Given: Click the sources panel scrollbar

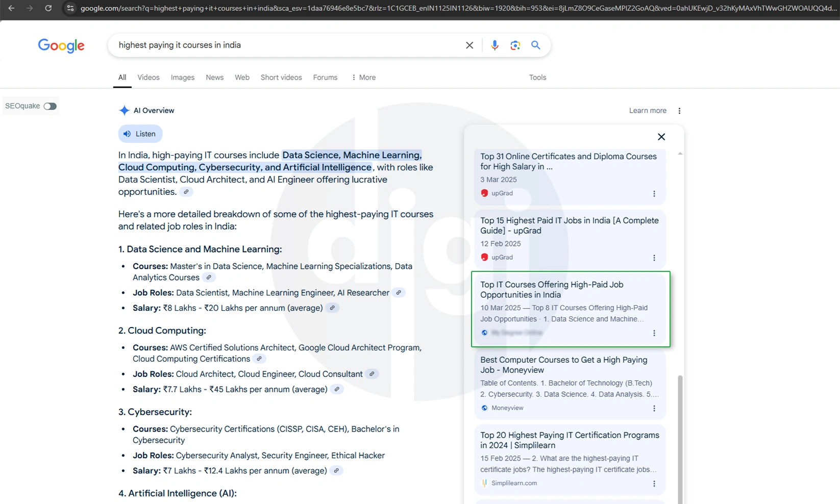Looking at the screenshot, I should tap(680, 439).
